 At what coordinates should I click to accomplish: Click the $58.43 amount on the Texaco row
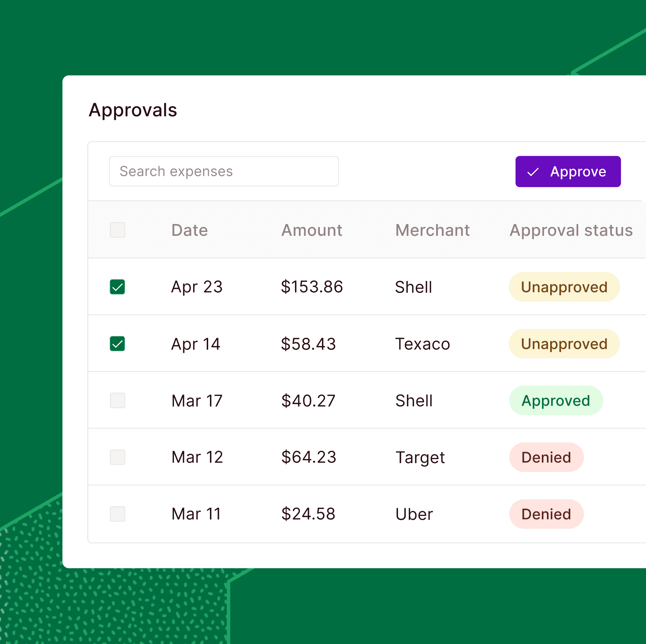[x=308, y=344]
